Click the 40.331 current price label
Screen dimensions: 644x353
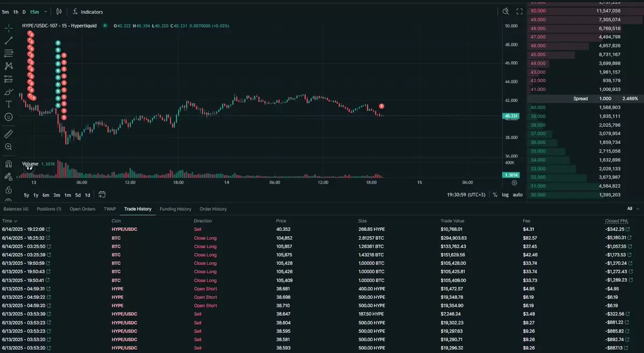pos(511,116)
